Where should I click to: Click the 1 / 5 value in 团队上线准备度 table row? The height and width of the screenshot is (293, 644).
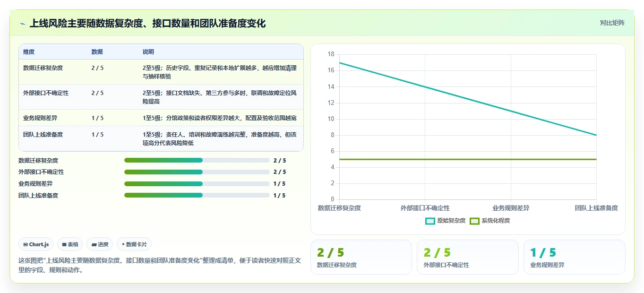[x=97, y=135]
